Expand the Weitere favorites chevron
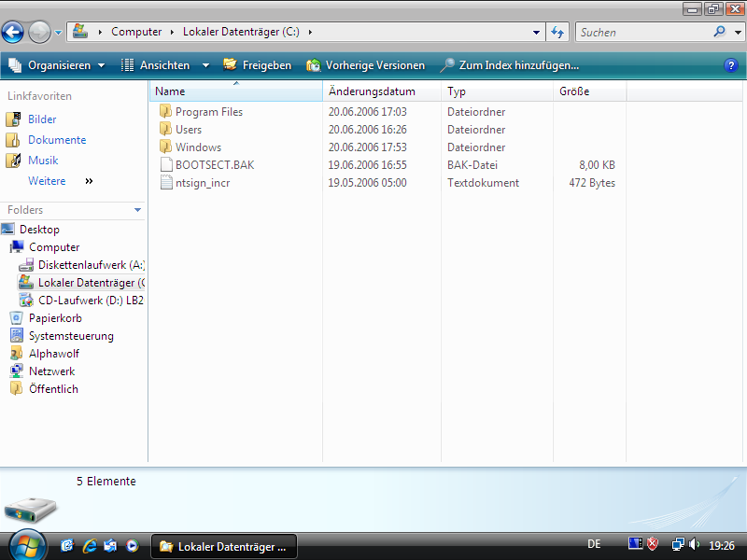This screenshot has height=560, width=747. coord(90,181)
